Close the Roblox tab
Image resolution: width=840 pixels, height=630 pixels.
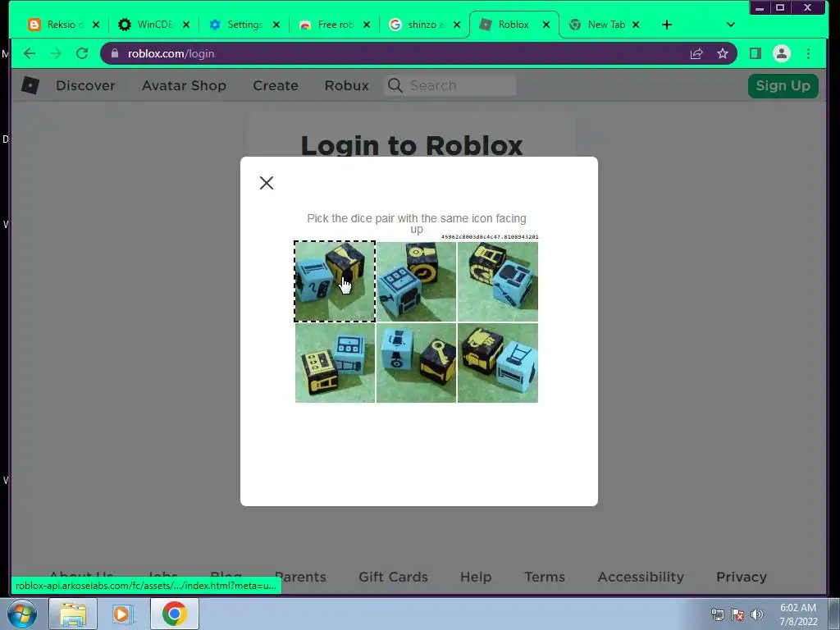[546, 25]
